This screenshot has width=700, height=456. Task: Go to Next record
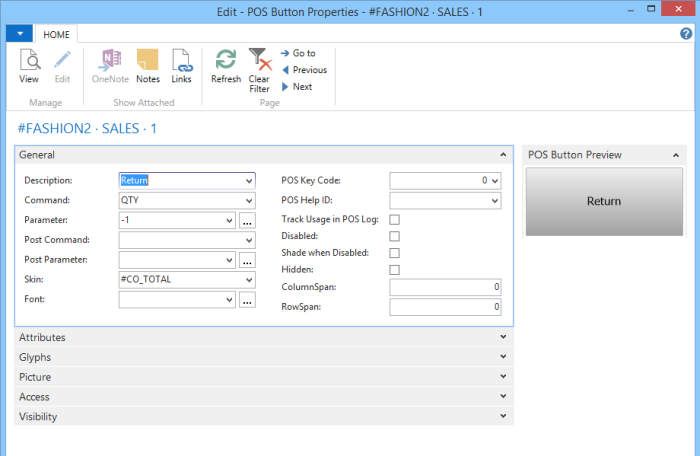point(297,87)
